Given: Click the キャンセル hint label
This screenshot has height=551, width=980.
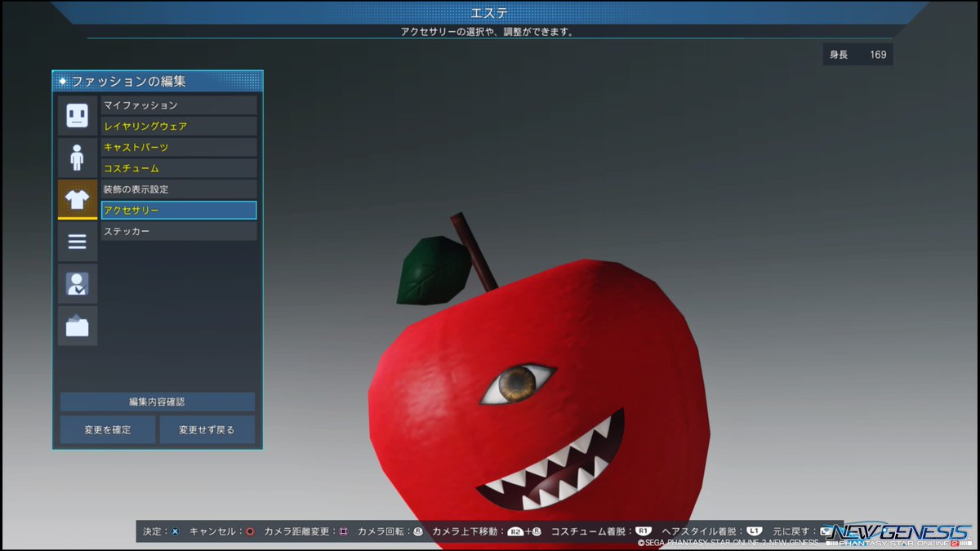Looking at the screenshot, I should (212, 531).
